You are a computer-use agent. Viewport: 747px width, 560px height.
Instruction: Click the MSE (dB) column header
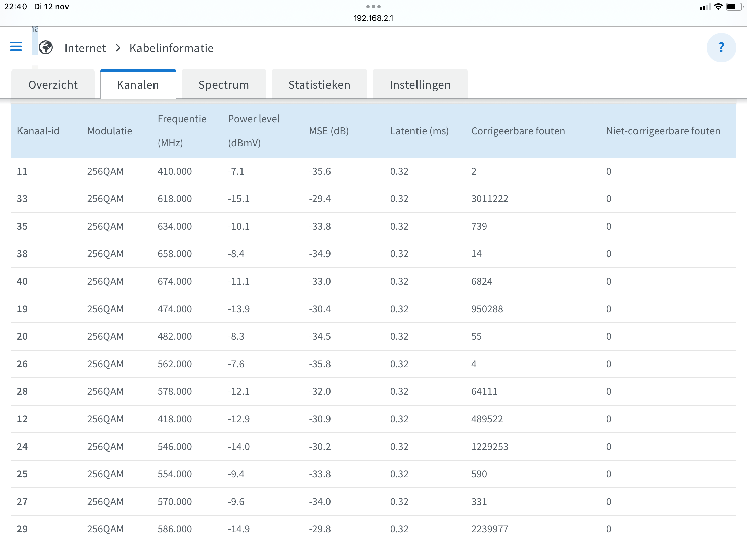pos(328,131)
